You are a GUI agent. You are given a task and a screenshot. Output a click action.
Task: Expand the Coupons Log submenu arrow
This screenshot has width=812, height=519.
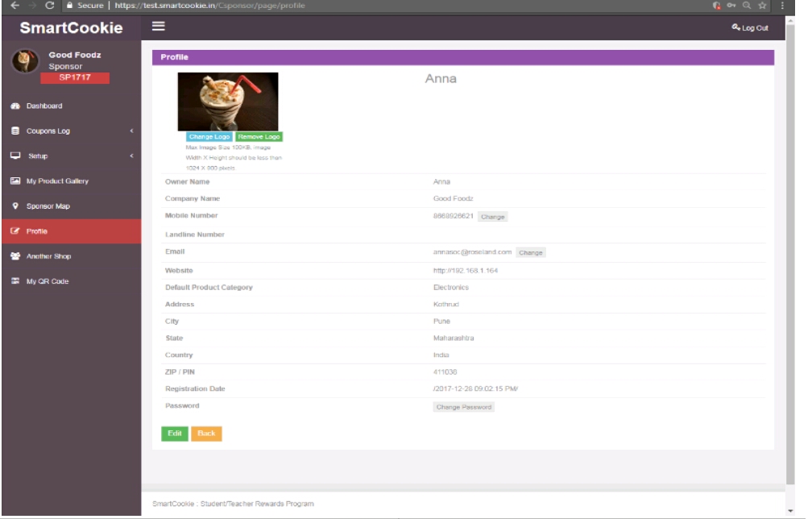[130, 131]
